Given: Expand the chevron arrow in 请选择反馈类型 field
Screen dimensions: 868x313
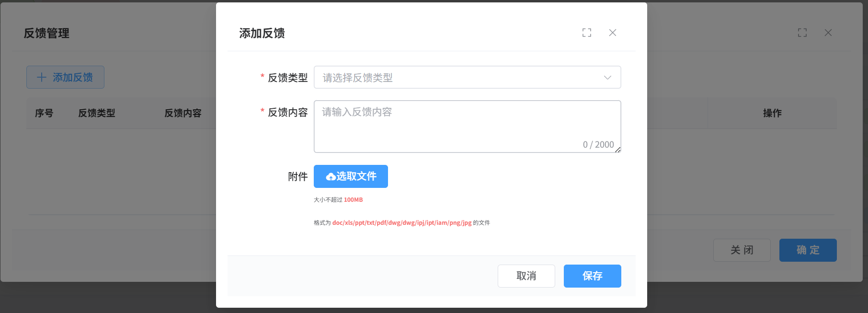Looking at the screenshot, I should [607, 78].
